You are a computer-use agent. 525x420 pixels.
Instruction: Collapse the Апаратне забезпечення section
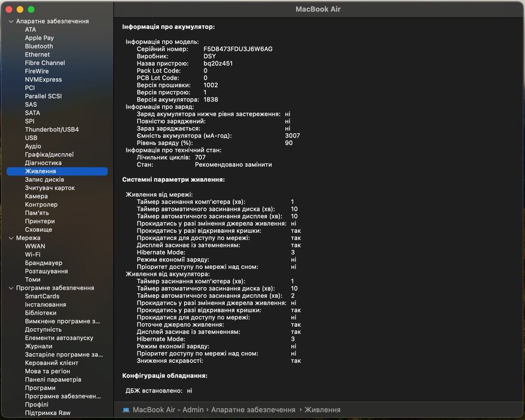[11, 22]
